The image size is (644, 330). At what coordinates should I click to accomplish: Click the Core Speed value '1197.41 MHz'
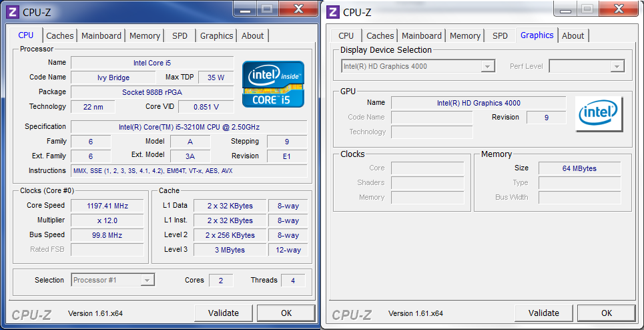tap(107, 206)
